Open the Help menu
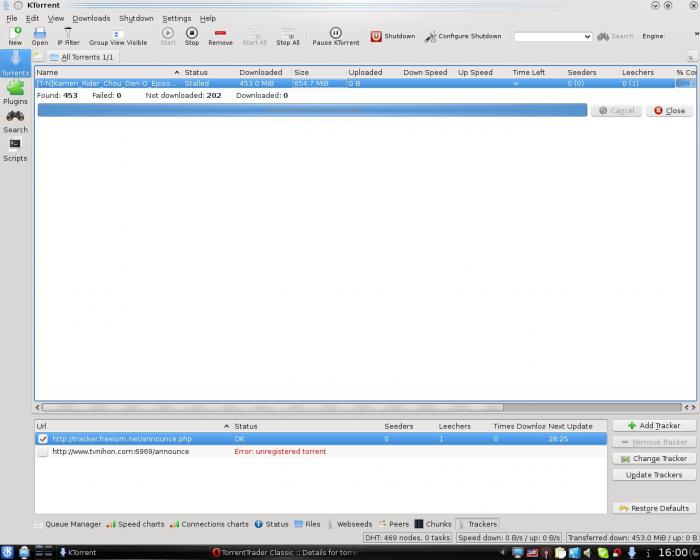The height and width of the screenshot is (560, 700). [208, 18]
